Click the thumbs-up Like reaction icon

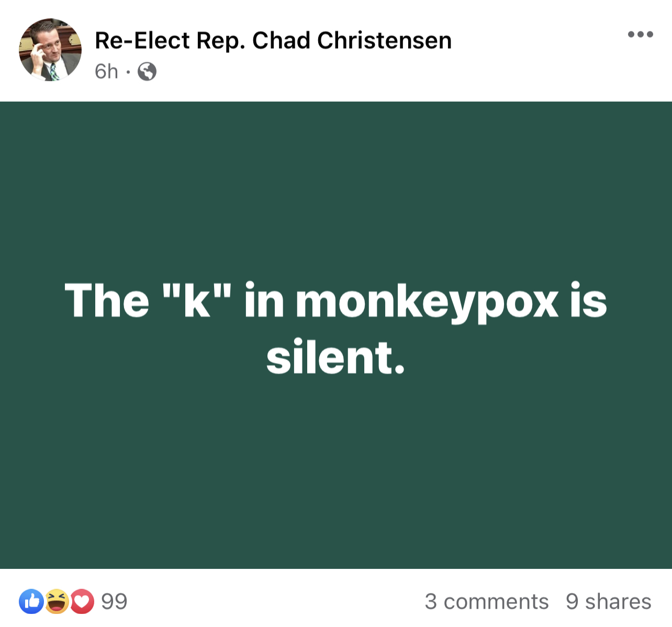(x=31, y=601)
